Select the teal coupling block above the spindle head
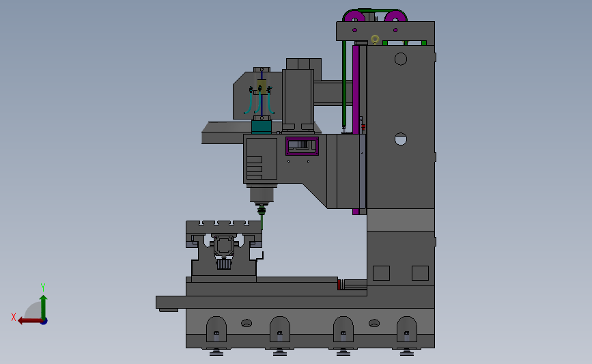 262,127
